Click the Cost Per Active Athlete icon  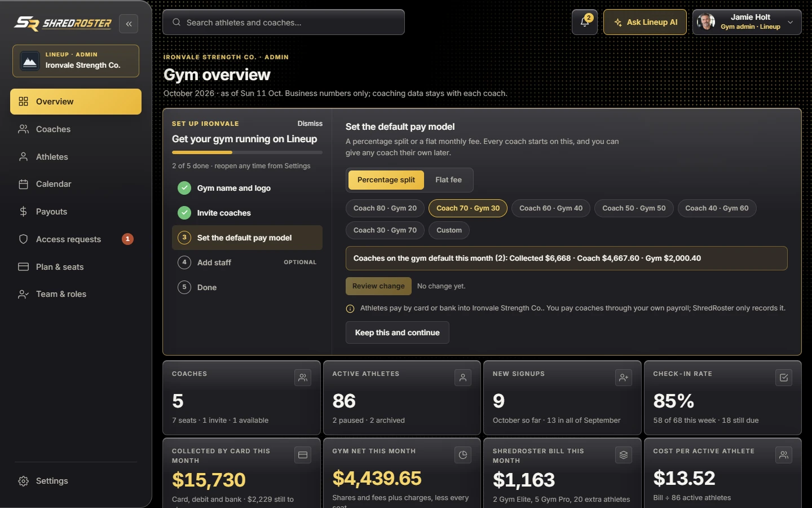coord(784,455)
